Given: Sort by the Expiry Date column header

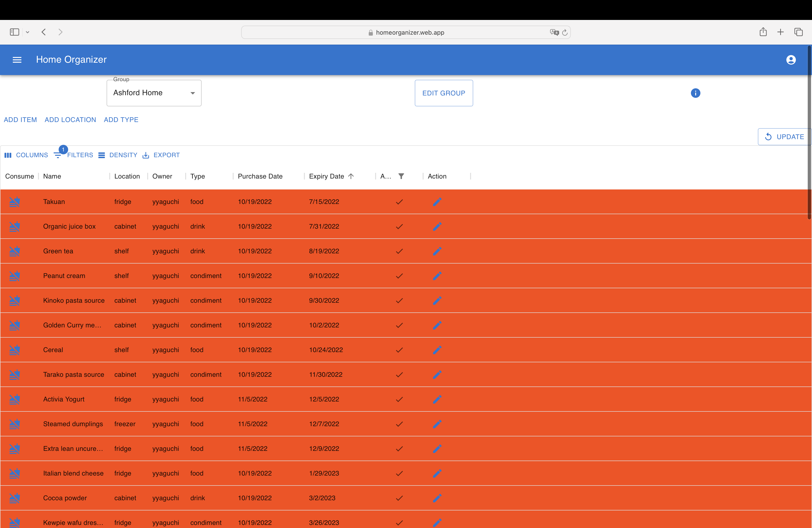Looking at the screenshot, I should [326, 176].
